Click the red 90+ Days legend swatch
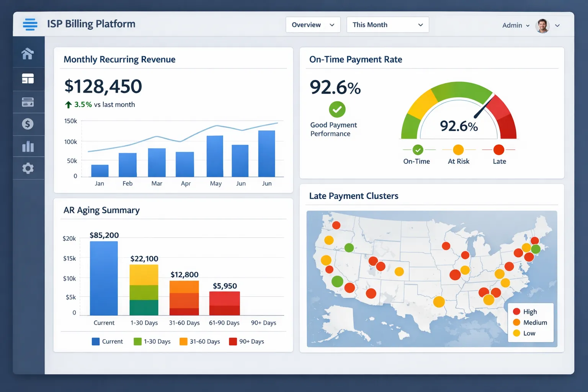 pos(233,341)
